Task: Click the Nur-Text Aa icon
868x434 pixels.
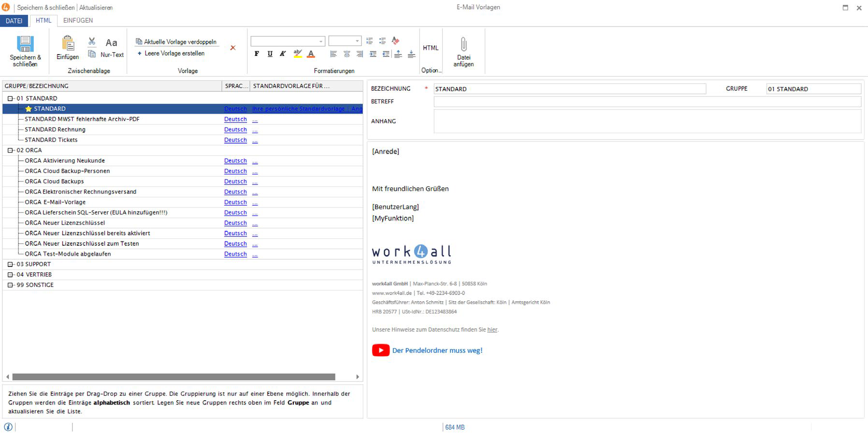Action: point(112,43)
